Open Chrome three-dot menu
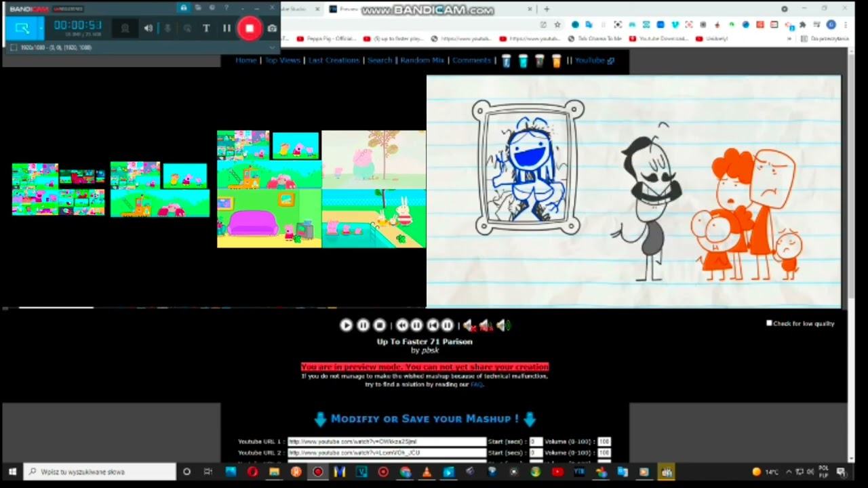868x488 pixels. [844, 24]
